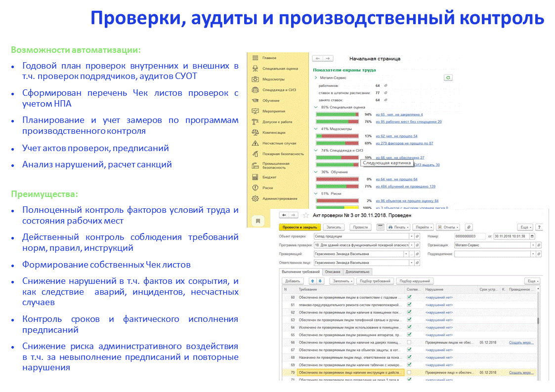Toggle compliance checkbox for requirement 65
555x392 pixels.
(409, 335)
